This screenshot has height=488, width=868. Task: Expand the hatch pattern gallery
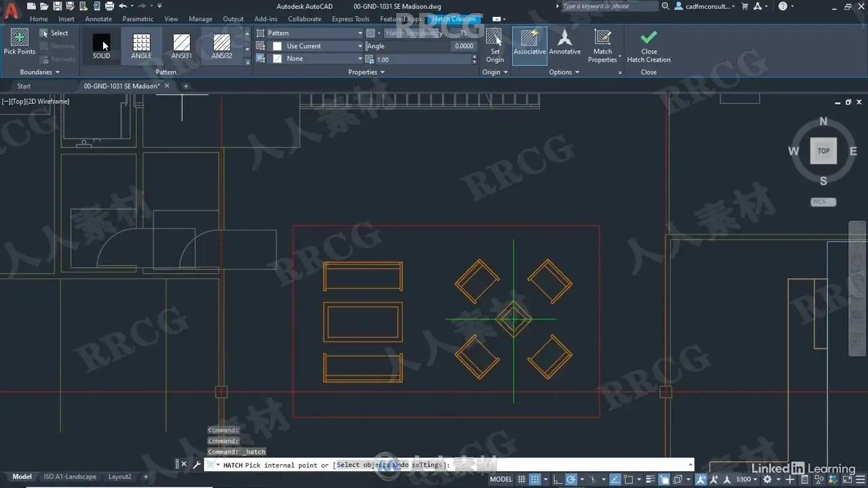(x=247, y=62)
